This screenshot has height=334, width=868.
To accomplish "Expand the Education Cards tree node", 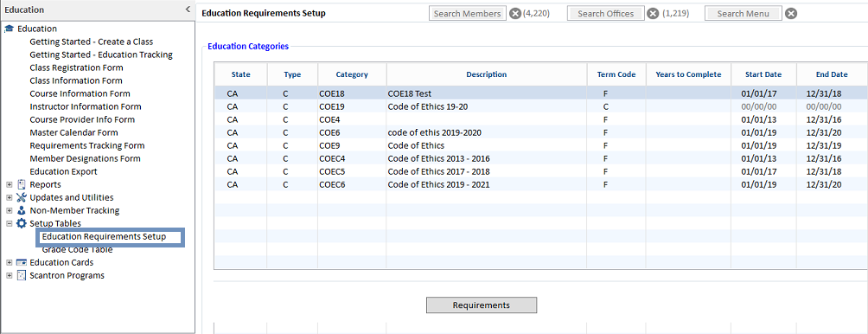I will click(x=9, y=262).
